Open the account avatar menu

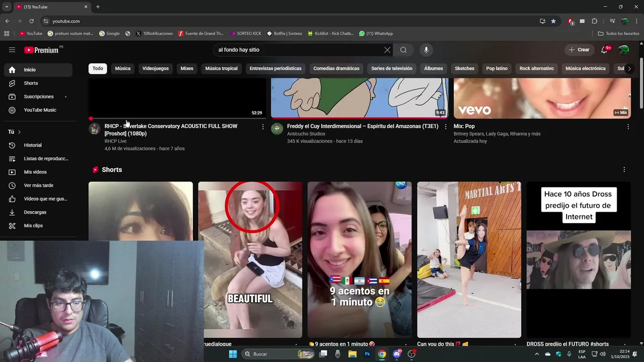point(624,50)
